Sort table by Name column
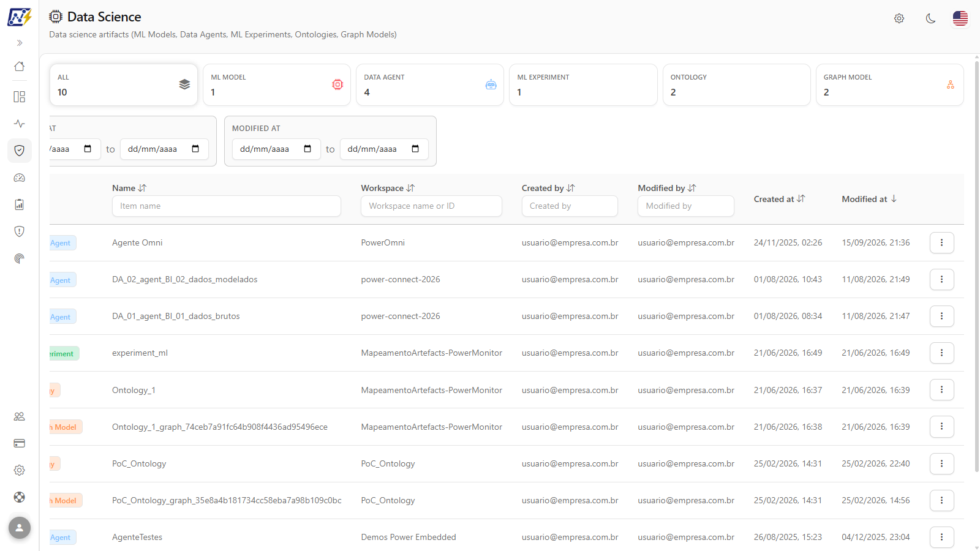This screenshot has width=980, height=551. [x=129, y=188]
